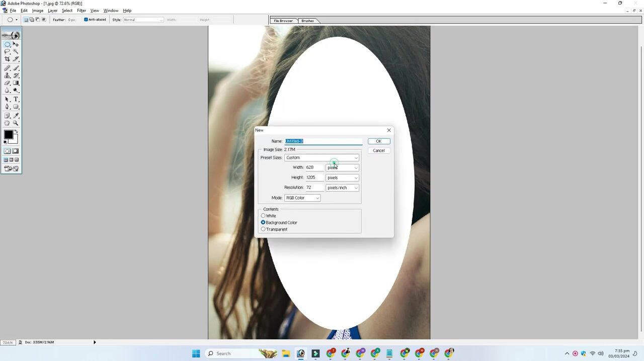Select the Eyedropper tool

16,115
